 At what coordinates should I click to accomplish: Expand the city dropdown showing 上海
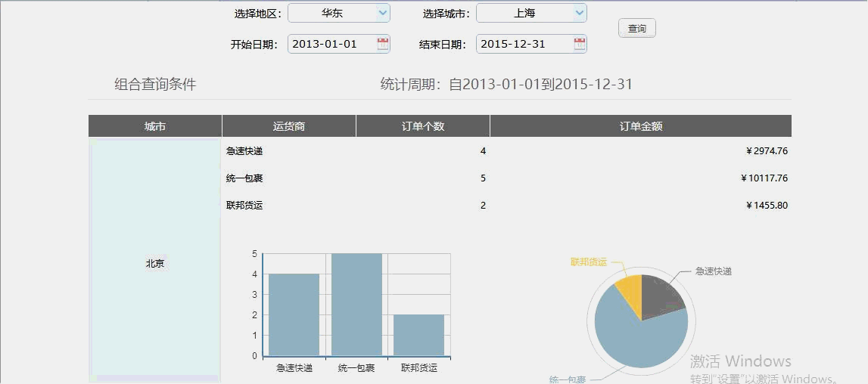[x=579, y=13]
